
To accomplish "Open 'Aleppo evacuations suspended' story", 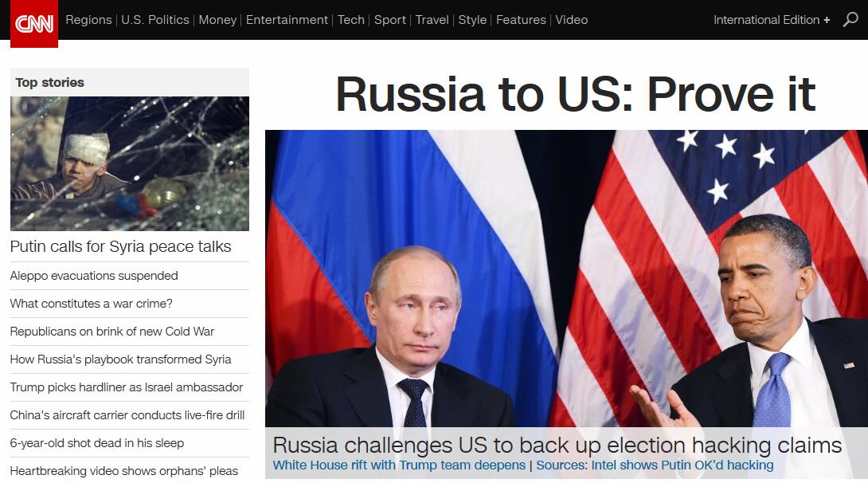I will click(x=94, y=276).
